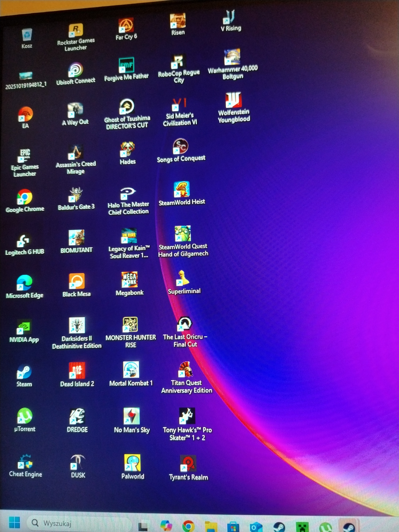Click the Wolfenstein Youngblood shortcut

click(x=233, y=100)
